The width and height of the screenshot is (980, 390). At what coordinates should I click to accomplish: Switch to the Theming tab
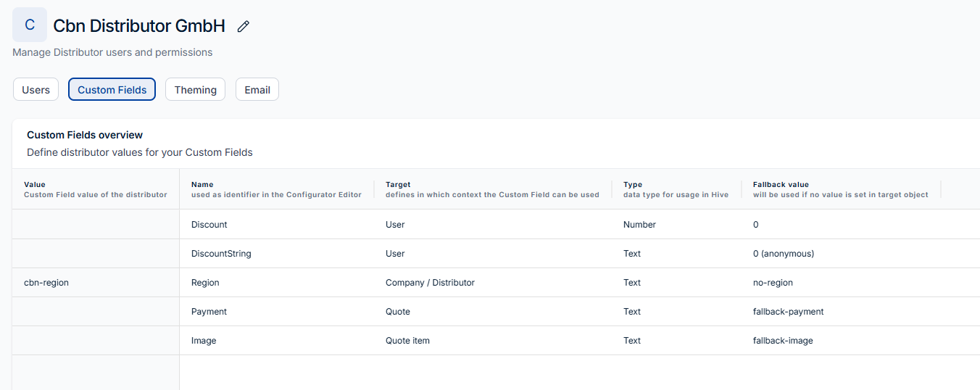click(x=195, y=90)
